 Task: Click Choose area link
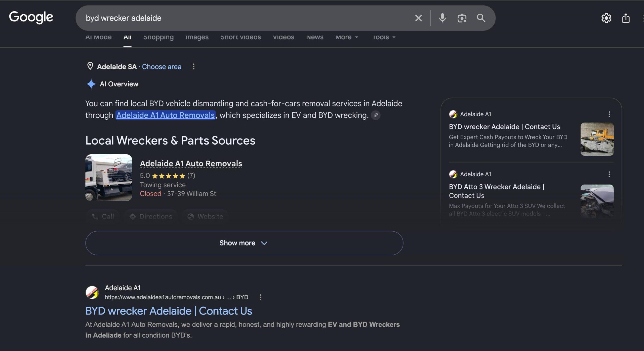[162, 67]
